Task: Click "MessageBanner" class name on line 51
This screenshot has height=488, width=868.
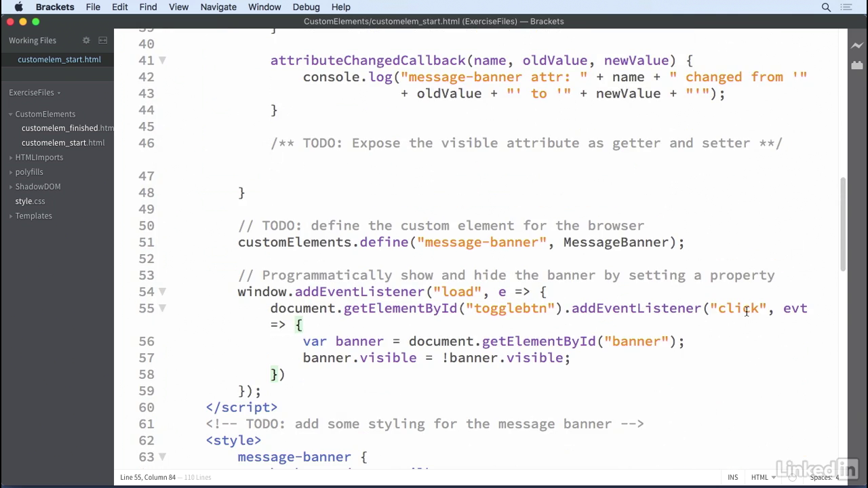Action: point(616,242)
